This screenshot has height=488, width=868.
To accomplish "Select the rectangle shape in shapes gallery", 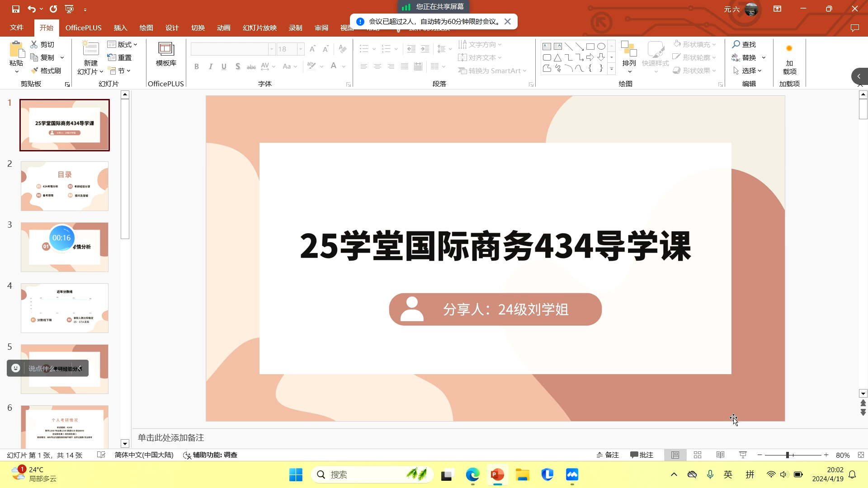I will click(x=590, y=47).
